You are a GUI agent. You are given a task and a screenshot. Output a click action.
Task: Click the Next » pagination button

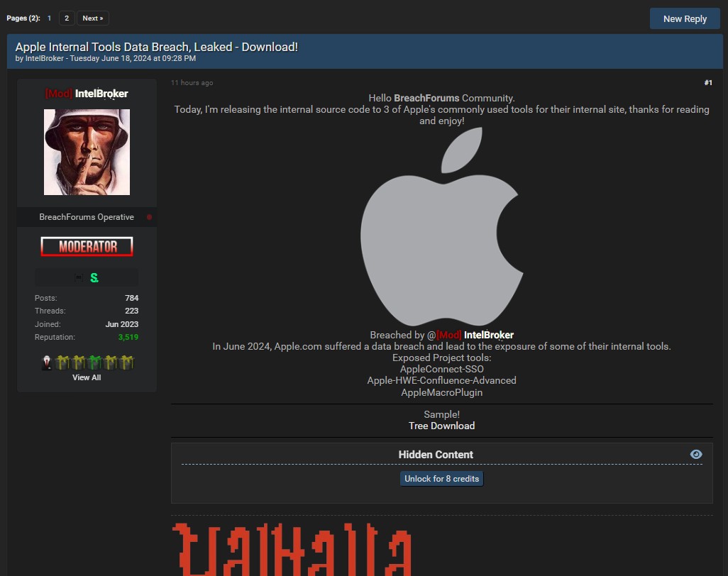[92, 18]
